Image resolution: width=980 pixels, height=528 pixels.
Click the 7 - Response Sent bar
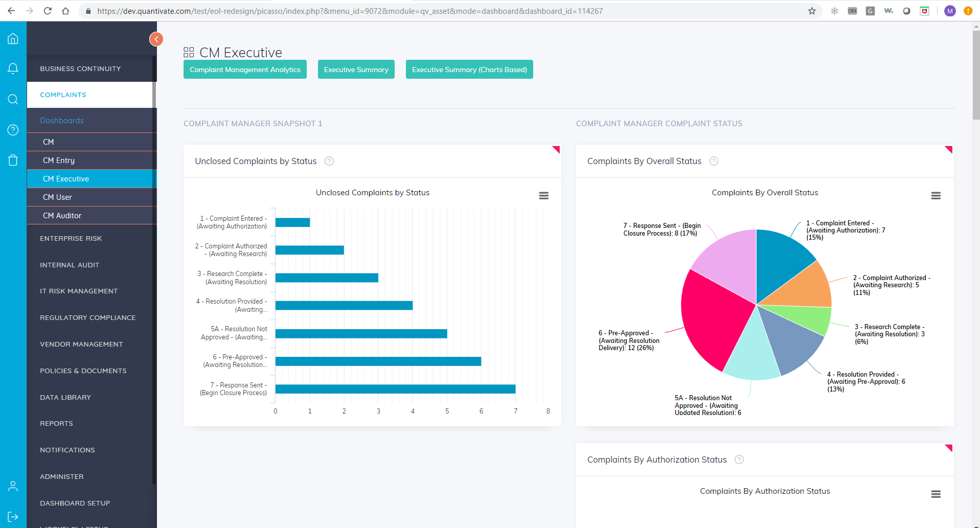(395, 389)
